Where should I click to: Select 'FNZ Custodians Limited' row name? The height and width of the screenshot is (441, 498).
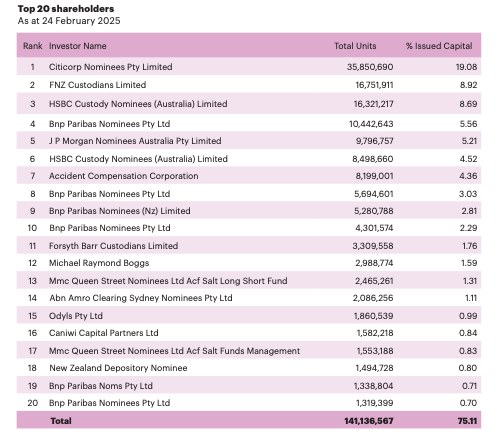(x=97, y=85)
